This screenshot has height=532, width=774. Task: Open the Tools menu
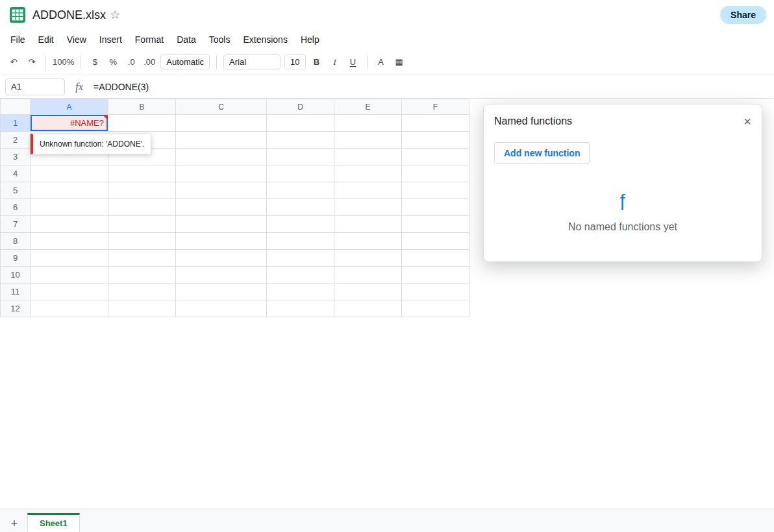219,40
